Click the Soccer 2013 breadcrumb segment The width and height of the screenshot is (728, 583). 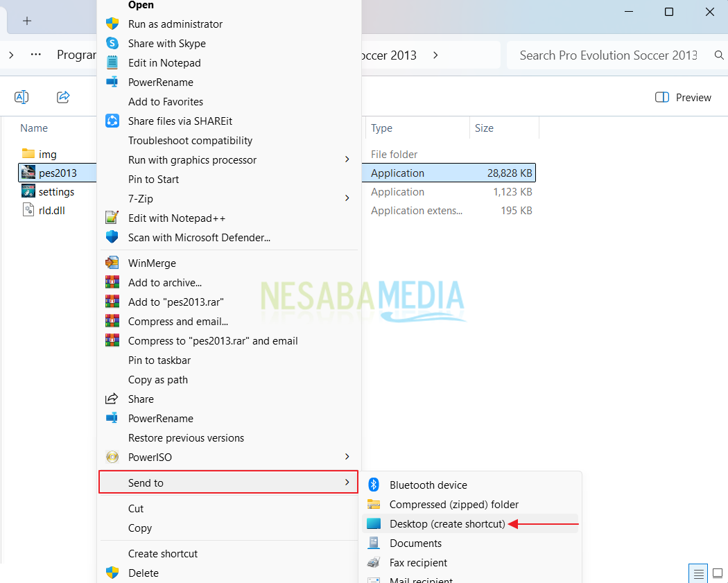pos(389,55)
